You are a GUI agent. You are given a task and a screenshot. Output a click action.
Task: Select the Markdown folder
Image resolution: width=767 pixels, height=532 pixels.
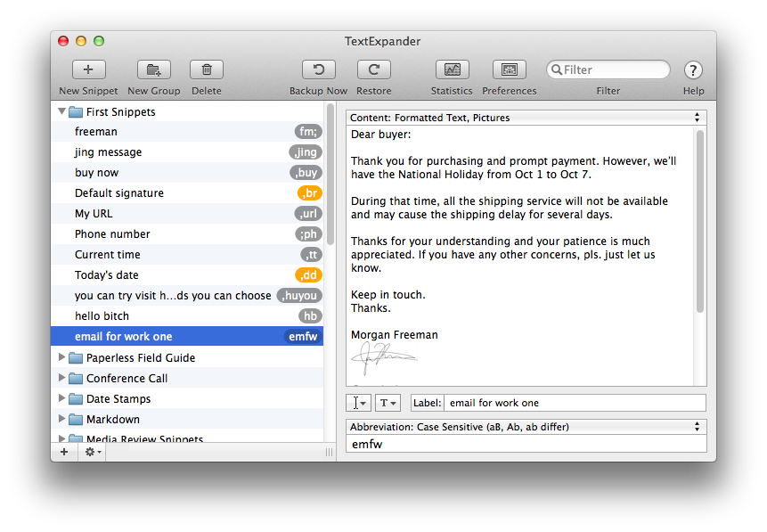pos(187,420)
